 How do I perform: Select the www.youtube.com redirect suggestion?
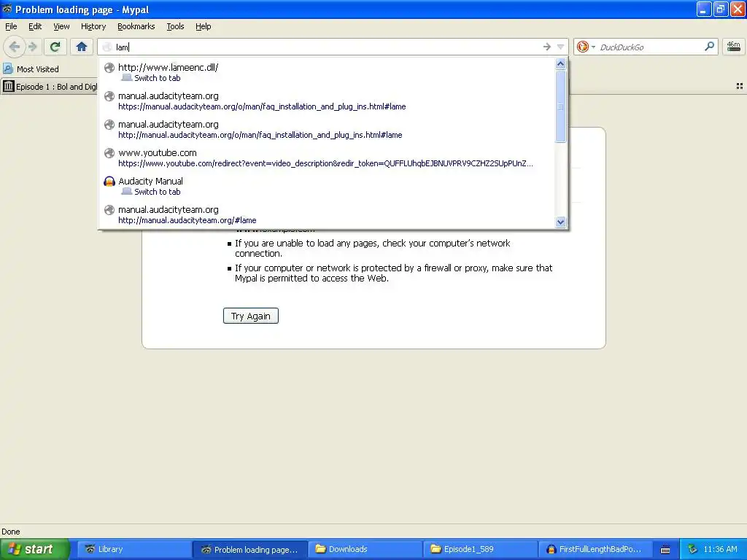point(327,157)
